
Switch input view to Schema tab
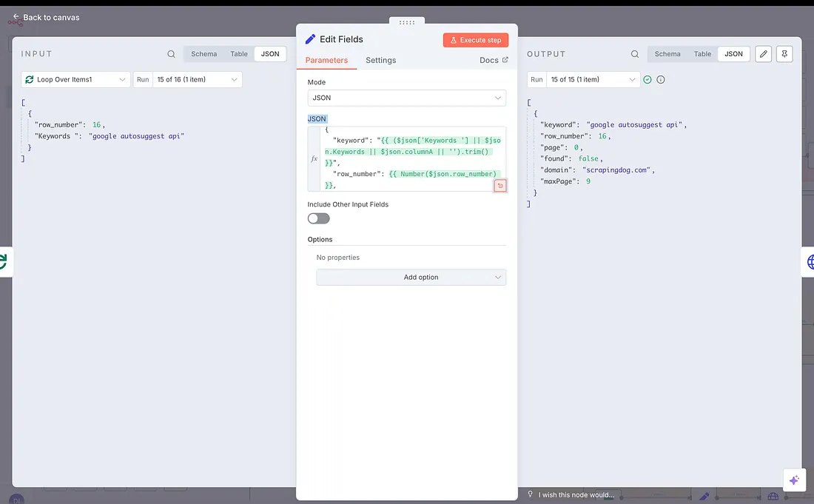tap(203, 54)
